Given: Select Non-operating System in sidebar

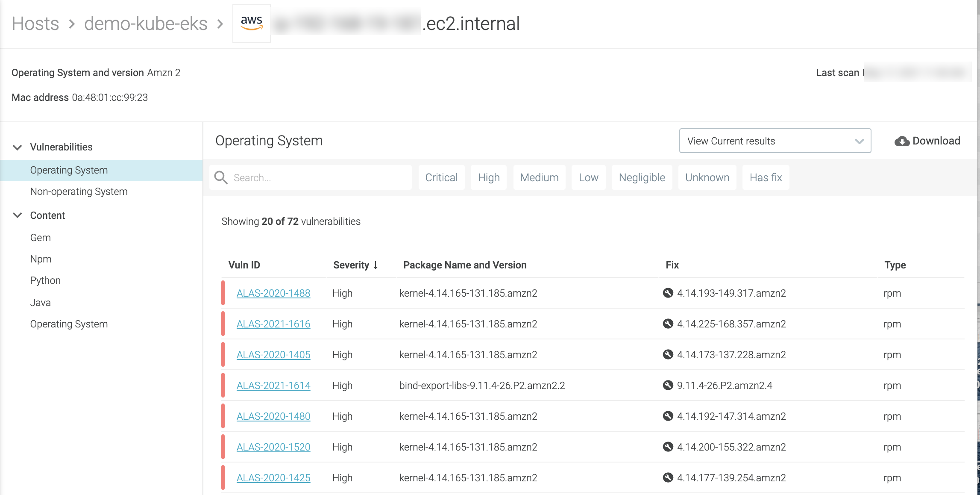Looking at the screenshot, I should click(x=79, y=192).
